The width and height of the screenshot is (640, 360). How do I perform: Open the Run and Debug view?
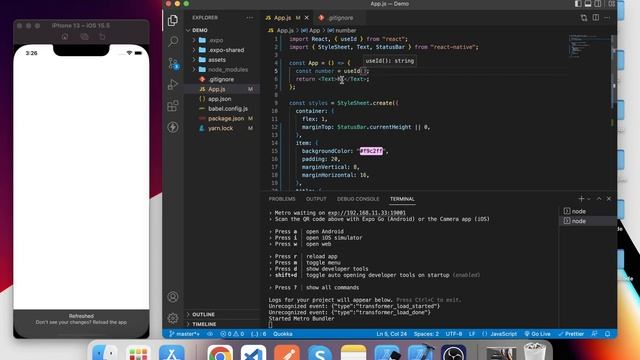click(173, 84)
